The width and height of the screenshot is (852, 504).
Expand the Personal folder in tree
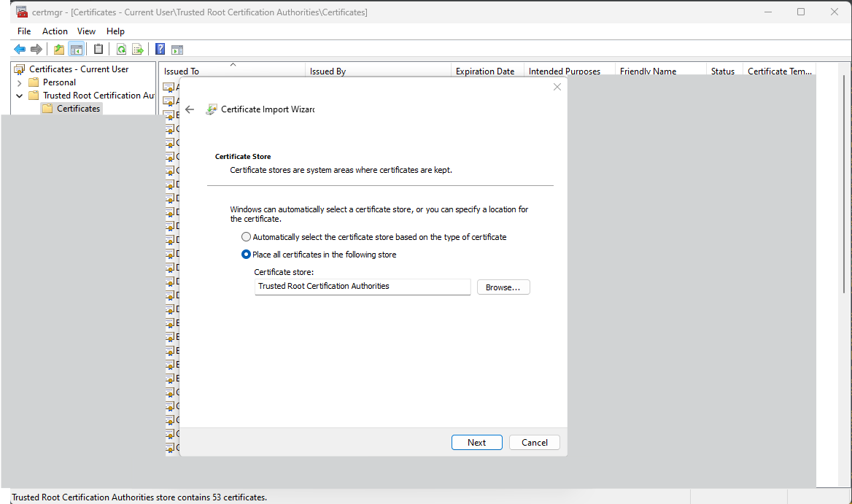click(20, 82)
